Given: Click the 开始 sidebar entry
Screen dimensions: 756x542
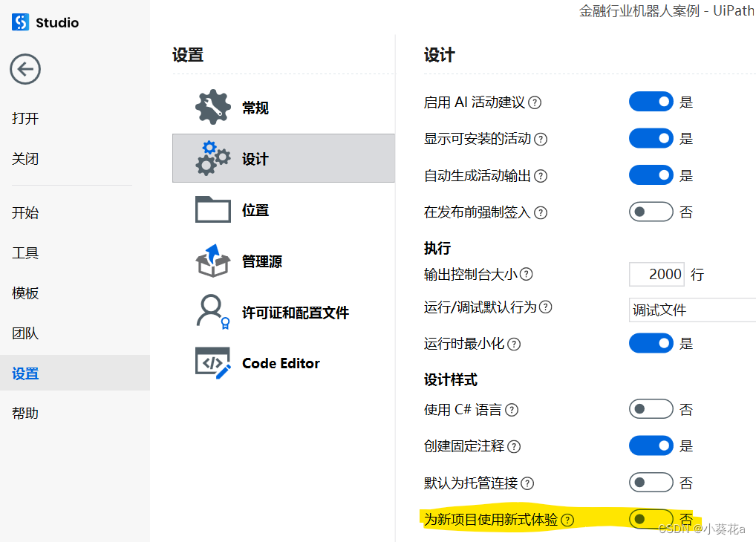Looking at the screenshot, I should [x=25, y=212].
